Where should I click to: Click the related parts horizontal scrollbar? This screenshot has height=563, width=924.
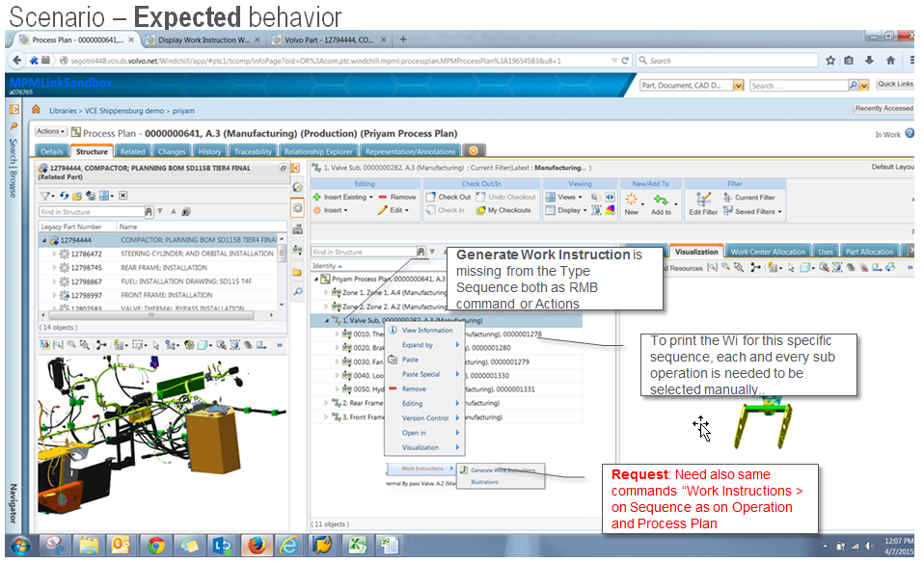[x=150, y=315]
